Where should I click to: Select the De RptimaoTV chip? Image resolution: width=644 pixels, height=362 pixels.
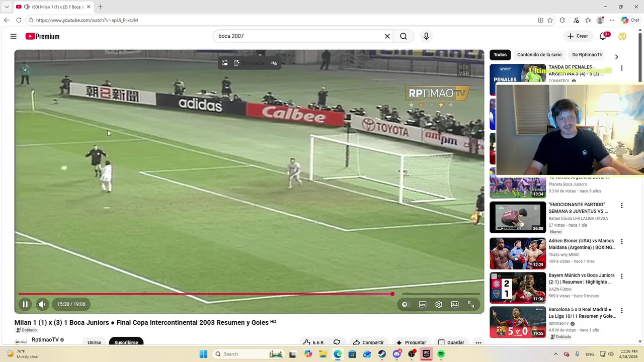[x=587, y=55]
